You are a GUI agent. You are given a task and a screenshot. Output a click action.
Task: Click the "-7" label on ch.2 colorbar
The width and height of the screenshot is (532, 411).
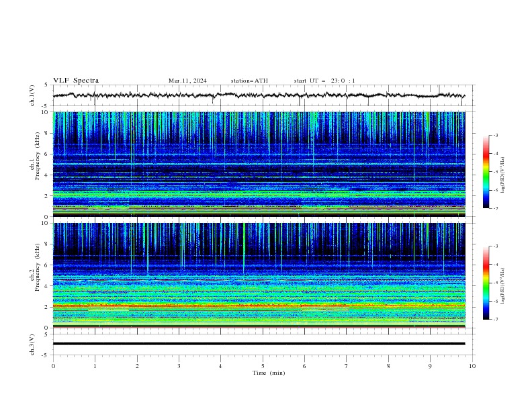(496, 319)
